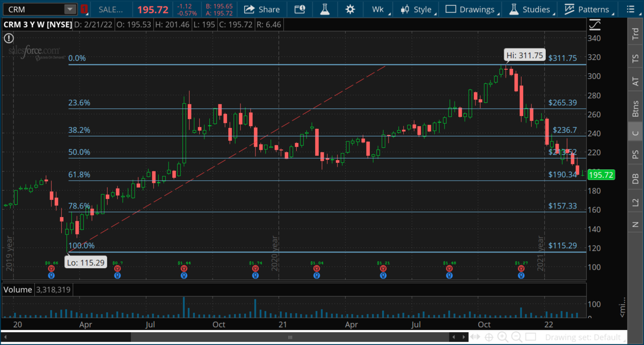The image size is (644, 345).
Task: Click the blue bulb icon below $1.21 earnings
Action: pyautogui.click(x=383, y=276)
